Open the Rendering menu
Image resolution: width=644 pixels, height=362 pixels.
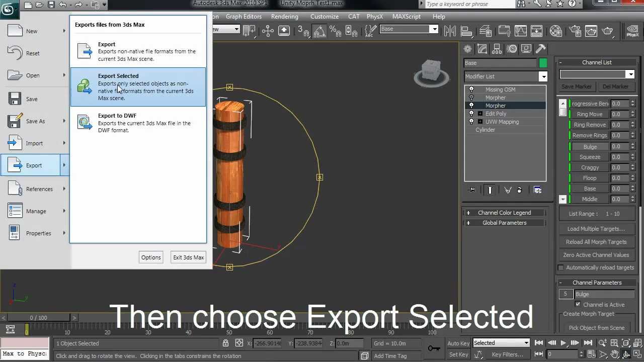tap(284, 17)
